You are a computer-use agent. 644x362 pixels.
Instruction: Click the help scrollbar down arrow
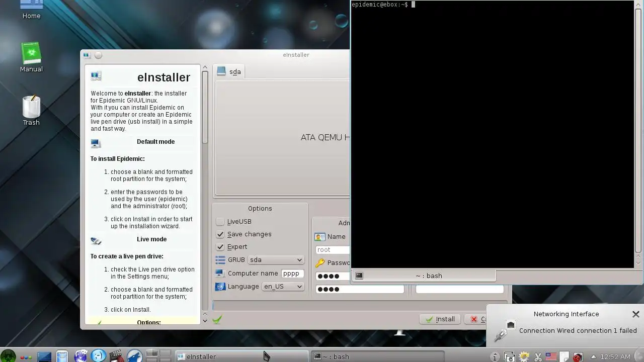[205, 321]
